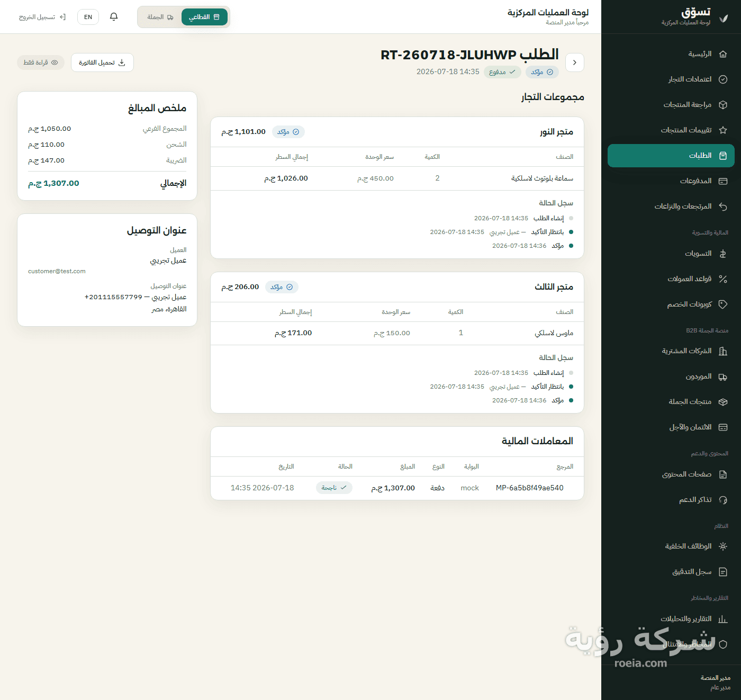The height and width of the screenshot is (700, 741).
Task: Click the قواعد العمولات percent icon
Action: (x=723, y=279)
